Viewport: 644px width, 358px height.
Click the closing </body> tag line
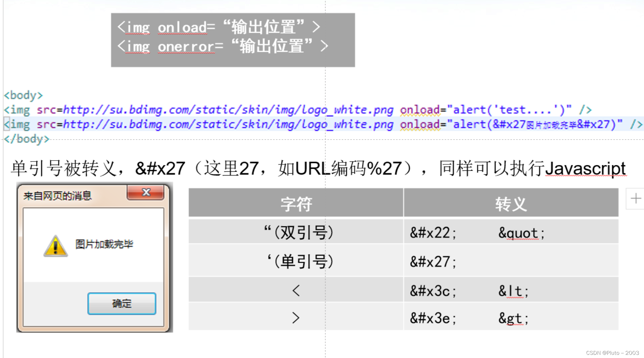27,139
